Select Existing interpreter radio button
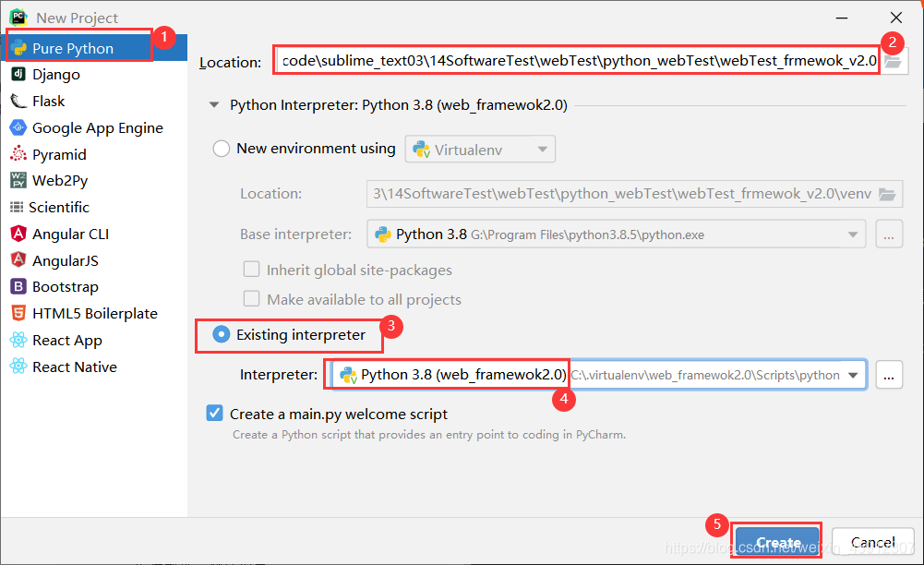 pos(221,334)
